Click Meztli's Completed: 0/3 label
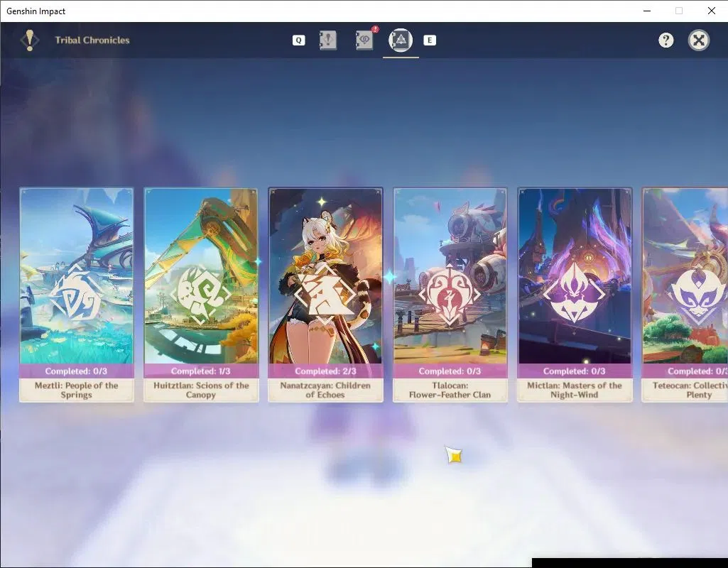Screen dimensions: 728x568 tap(76, 371)
